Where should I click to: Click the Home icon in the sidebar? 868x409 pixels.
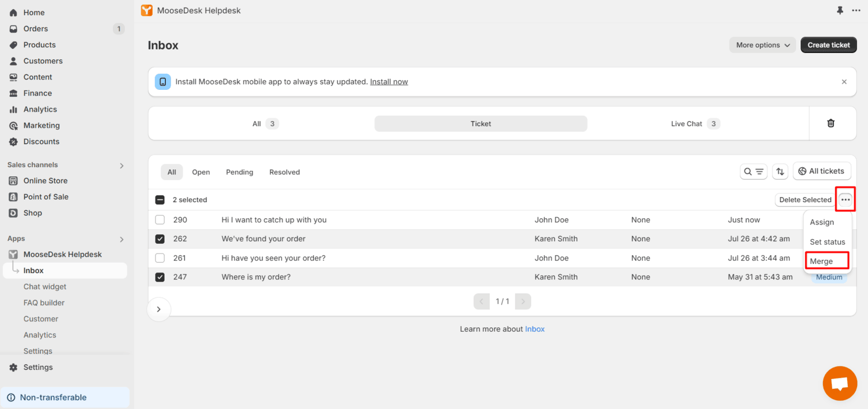pos(13,13)
